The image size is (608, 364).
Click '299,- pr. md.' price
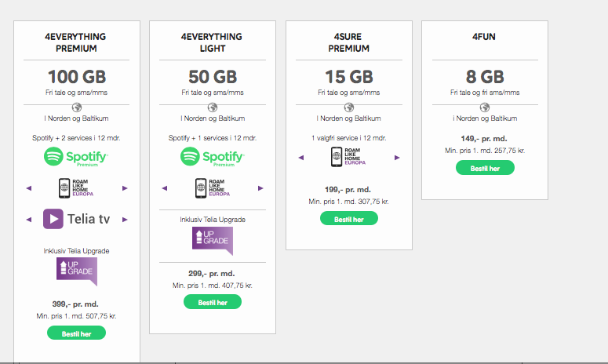(212, 274)
